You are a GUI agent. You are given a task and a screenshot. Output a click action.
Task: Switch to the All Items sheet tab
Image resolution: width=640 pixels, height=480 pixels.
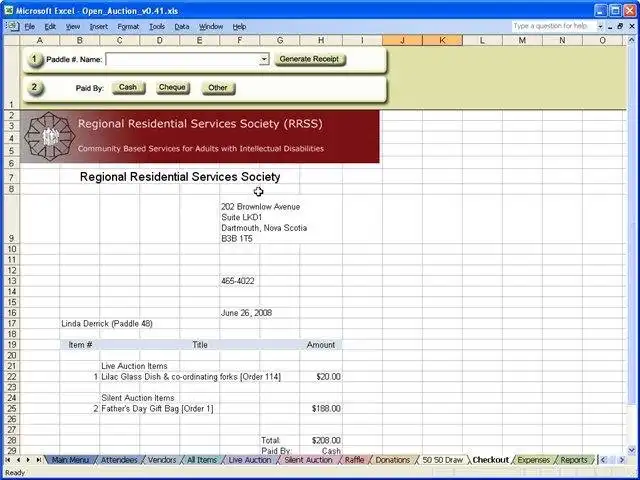202,460
